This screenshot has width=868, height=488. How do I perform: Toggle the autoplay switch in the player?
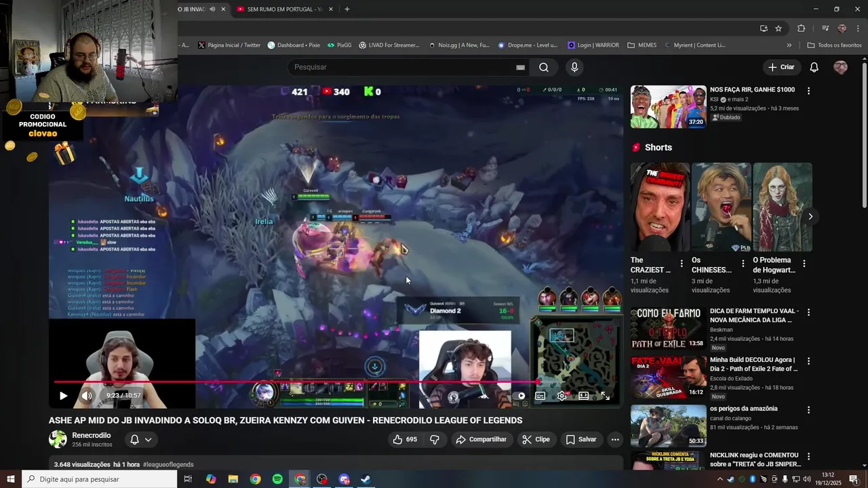(517, 396)
